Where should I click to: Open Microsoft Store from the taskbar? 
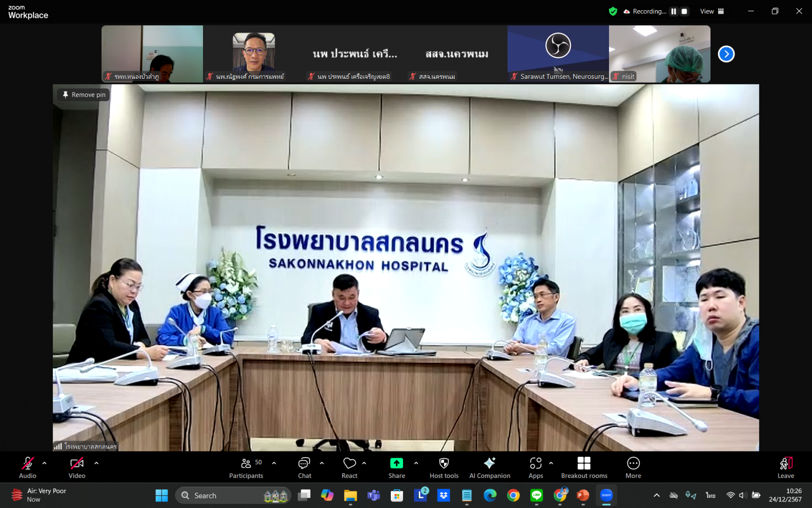point(397,495)
